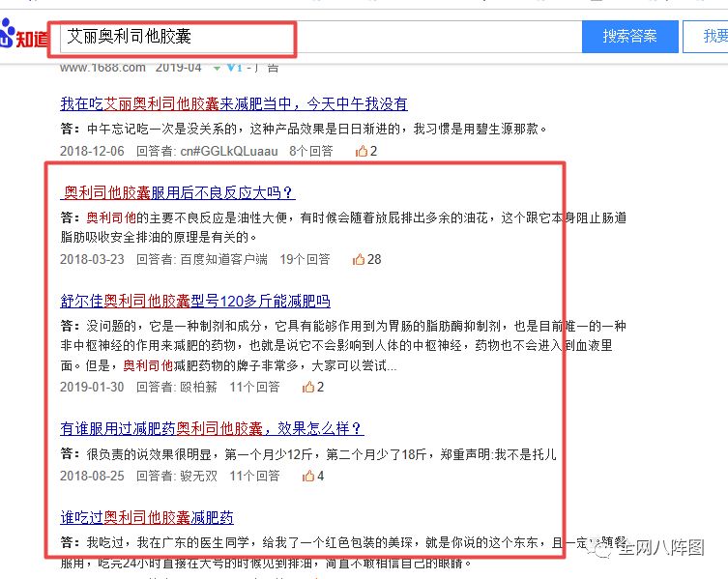Viewport: 728px width, 579px height.
Task: Click the 19个回答 count
Action: click(305, 260)
